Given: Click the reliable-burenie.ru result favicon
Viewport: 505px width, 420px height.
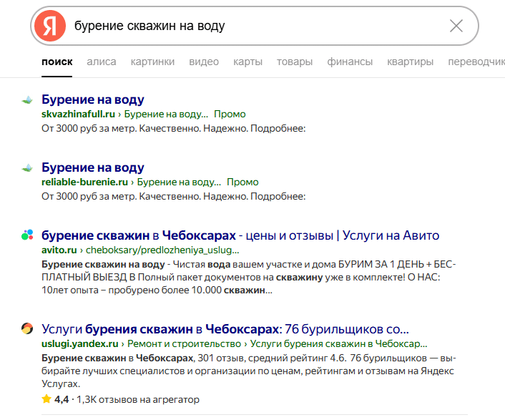Looking at the screenshot, I should (27, 168).
